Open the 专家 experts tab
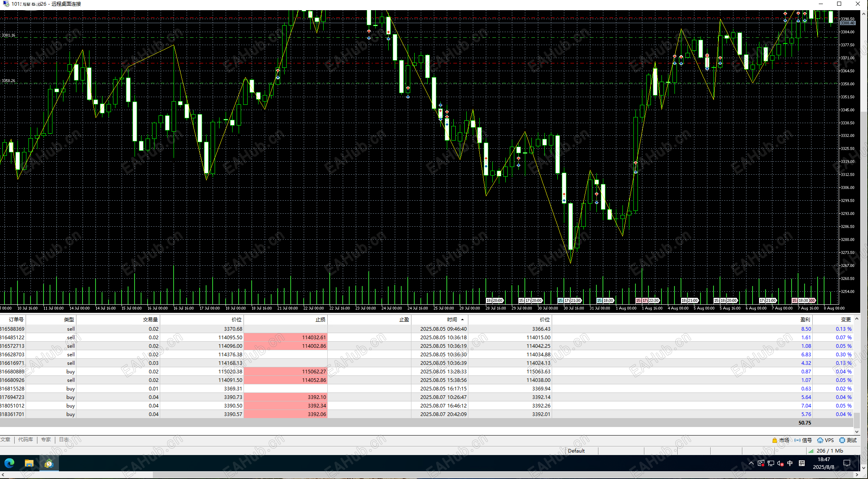The width and height of the screenshot is (868, 479). pos(46,440)
